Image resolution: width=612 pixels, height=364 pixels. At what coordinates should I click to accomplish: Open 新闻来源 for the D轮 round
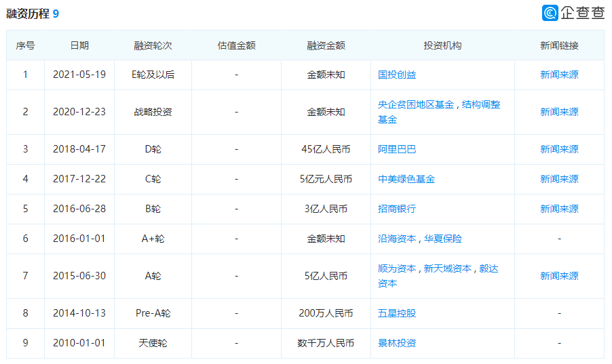(x=559, y=149)
